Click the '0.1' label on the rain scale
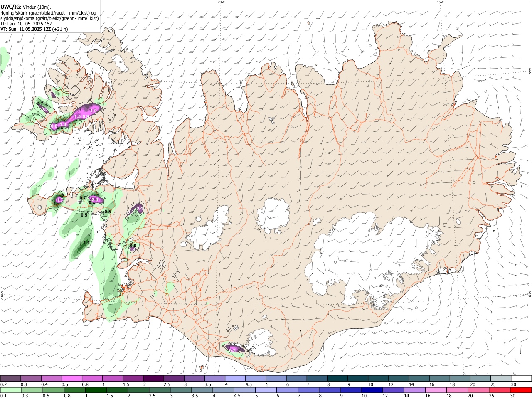The image size is (532, 399). [3, 396]
